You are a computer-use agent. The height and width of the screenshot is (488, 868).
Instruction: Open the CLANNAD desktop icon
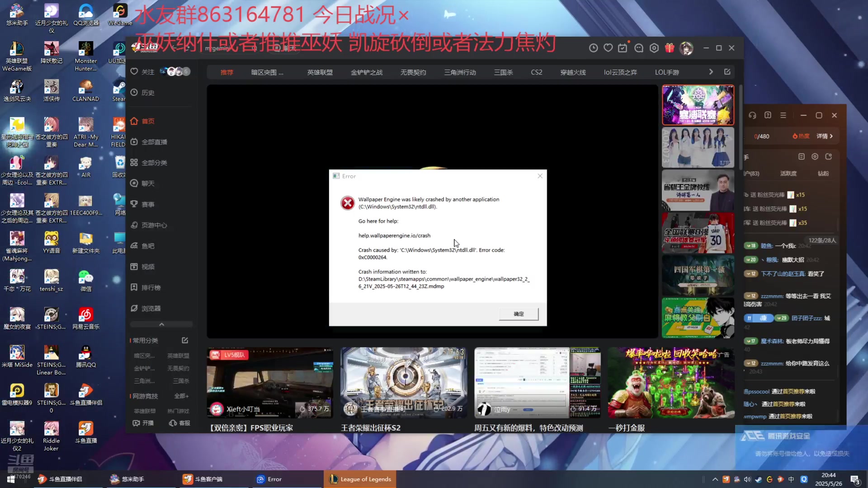click(x=86, y=91)
